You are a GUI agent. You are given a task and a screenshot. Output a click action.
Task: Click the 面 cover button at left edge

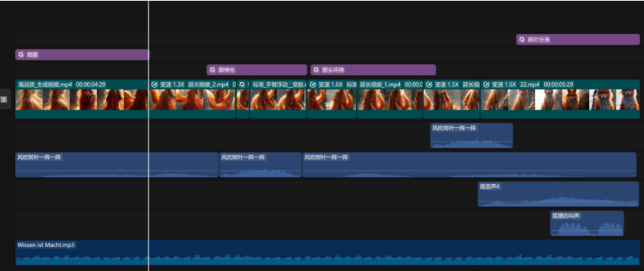pyautogui.click(x=4, y=99)
